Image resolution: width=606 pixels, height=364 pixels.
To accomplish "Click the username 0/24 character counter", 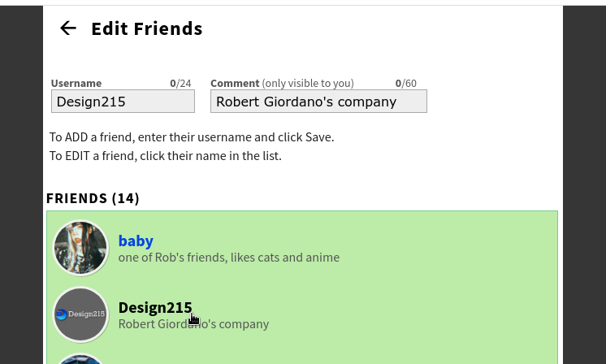I will [x=180, y=83].
